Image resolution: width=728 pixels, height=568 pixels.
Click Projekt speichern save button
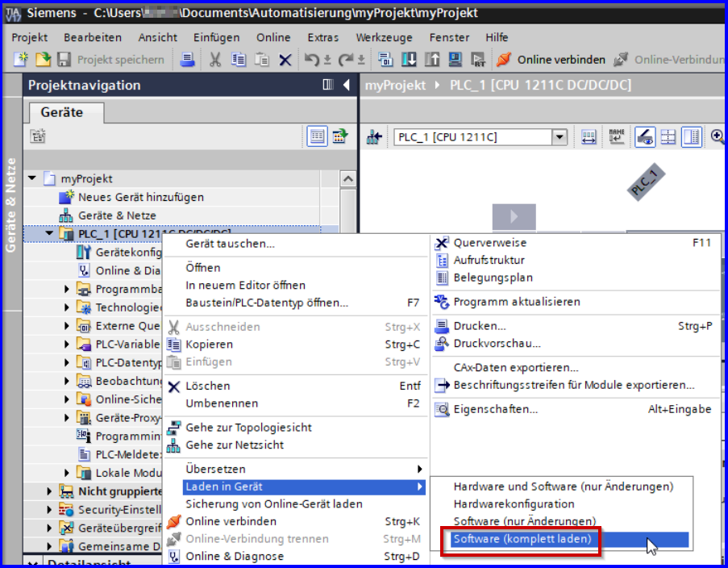click(110, 60)
